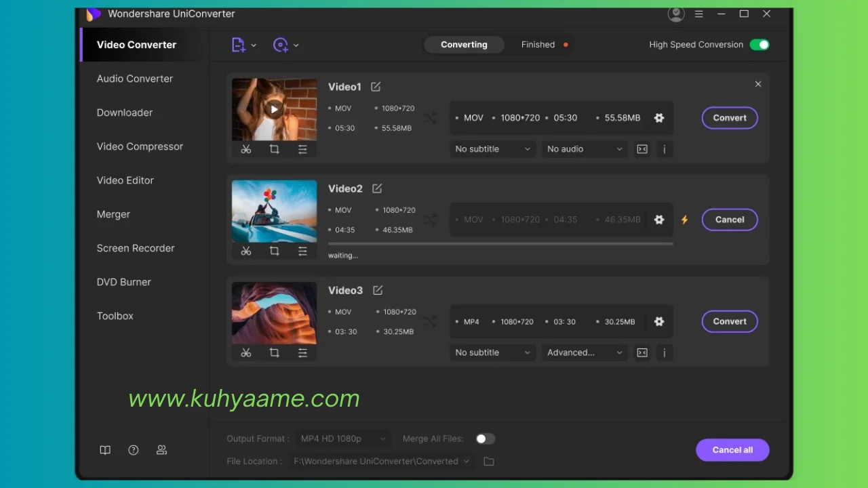This screenshot has height=488, width=868.
Task: Click the effects sliders icon for Video1
Action: pos(302,149)
